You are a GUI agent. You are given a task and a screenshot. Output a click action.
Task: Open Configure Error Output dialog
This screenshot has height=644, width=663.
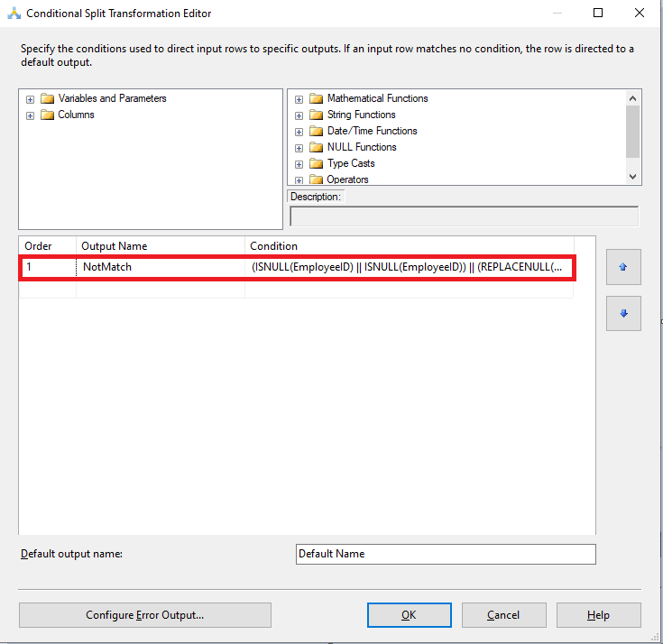[x=145, y=615]
